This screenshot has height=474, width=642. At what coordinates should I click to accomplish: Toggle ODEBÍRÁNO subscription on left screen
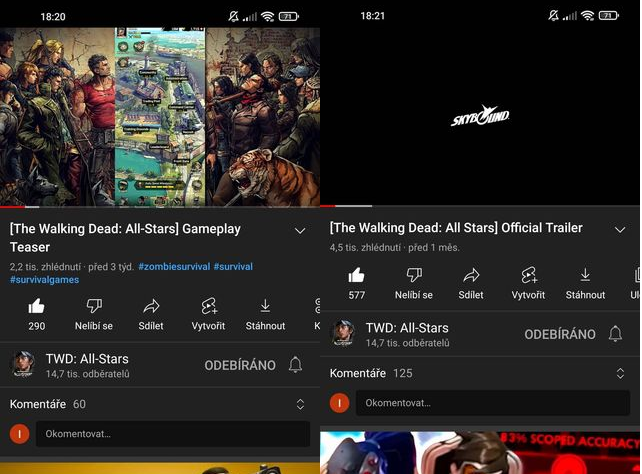[x=240, y=365]
